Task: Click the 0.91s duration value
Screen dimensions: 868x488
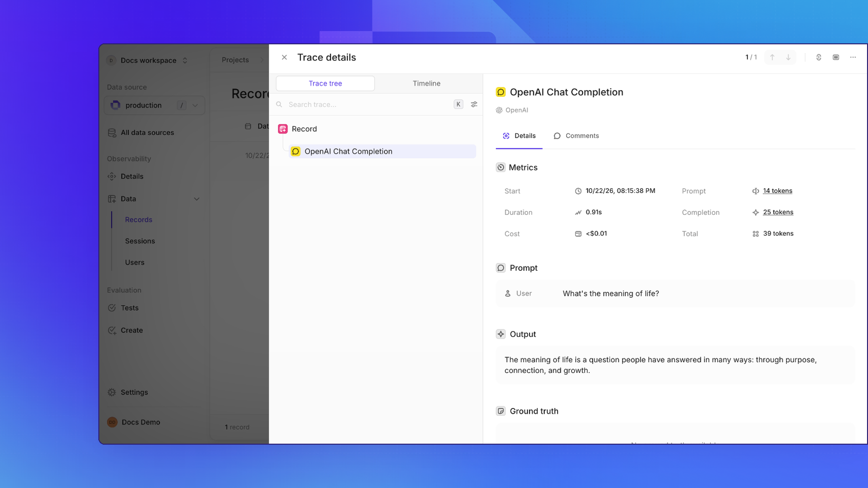Action: point(594,212)
